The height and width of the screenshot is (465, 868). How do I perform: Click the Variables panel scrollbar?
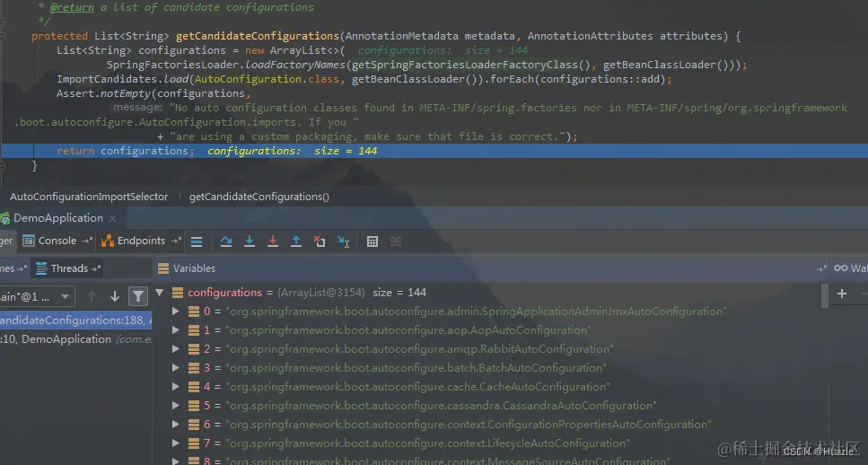click(x=825, y=295)
